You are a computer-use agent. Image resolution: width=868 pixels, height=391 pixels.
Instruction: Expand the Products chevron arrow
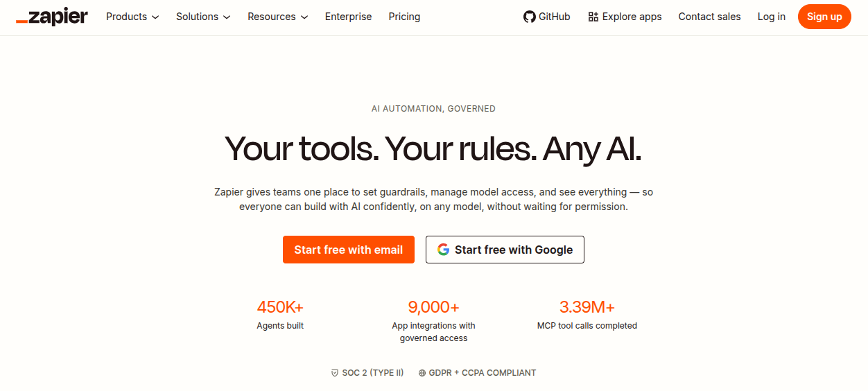(x=155, y=17)
